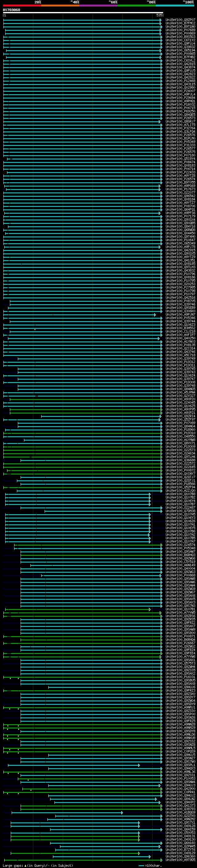Open hit UniRef100_B7ZYT6

pyautogui.click(x=180, y=850)
